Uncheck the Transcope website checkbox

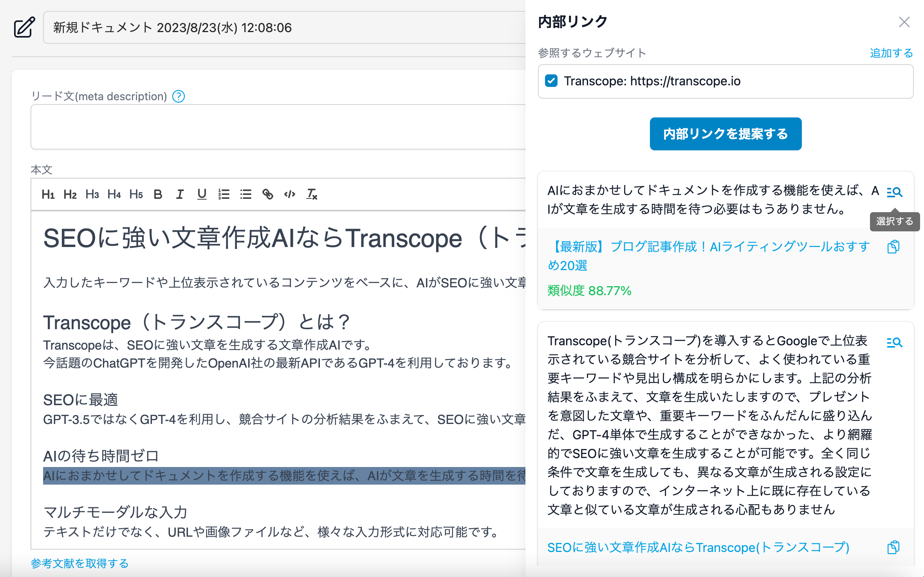click(x=551, y=81)
